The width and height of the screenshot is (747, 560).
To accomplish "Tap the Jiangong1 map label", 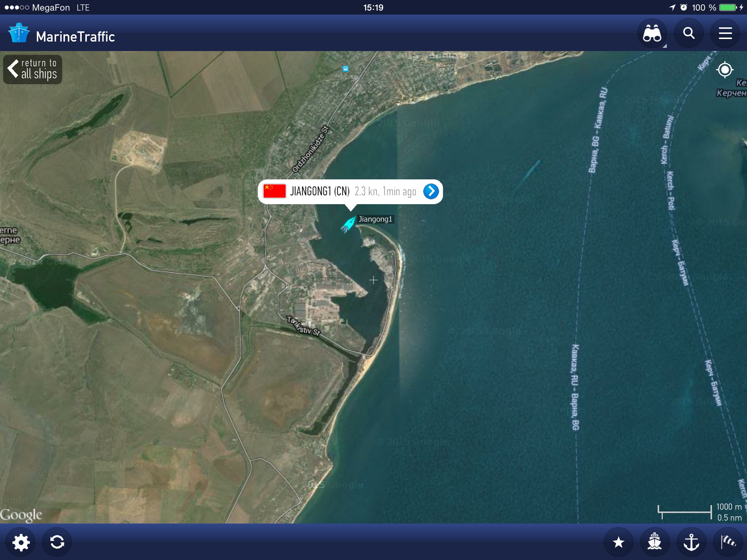I will click(x=375, y=219).
